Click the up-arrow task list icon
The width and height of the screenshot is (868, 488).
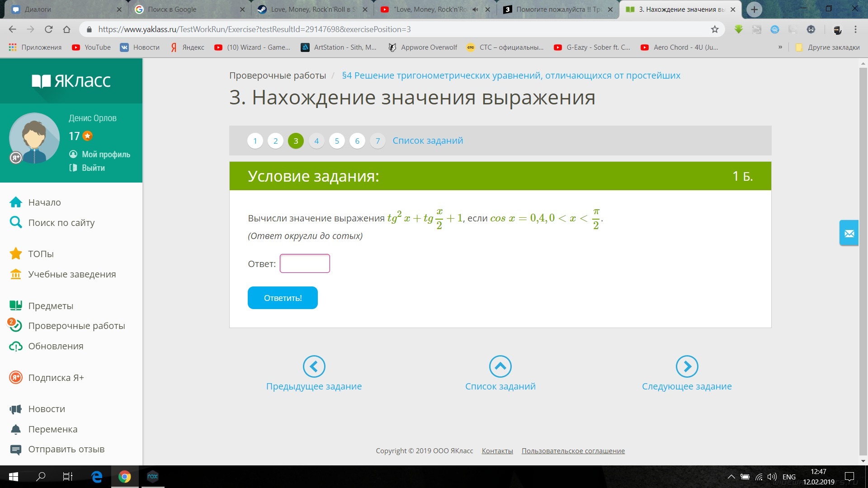coord(500,366)
